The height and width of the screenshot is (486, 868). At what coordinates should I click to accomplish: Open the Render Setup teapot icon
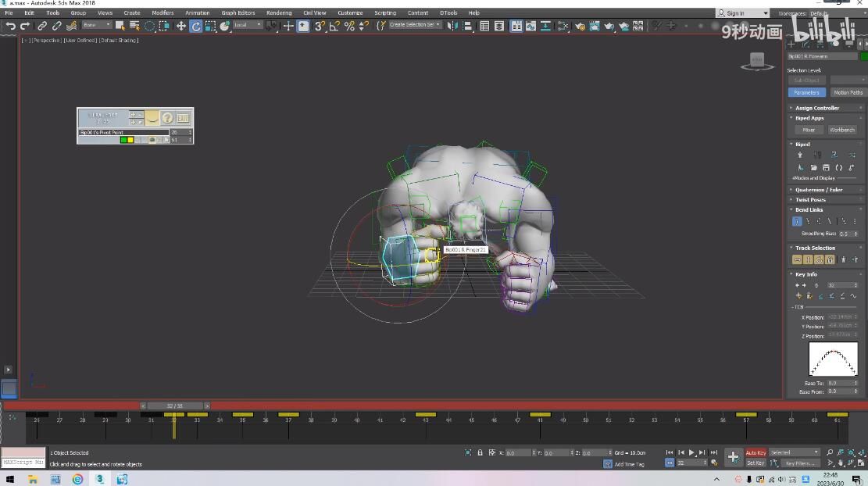pos(580,26)
